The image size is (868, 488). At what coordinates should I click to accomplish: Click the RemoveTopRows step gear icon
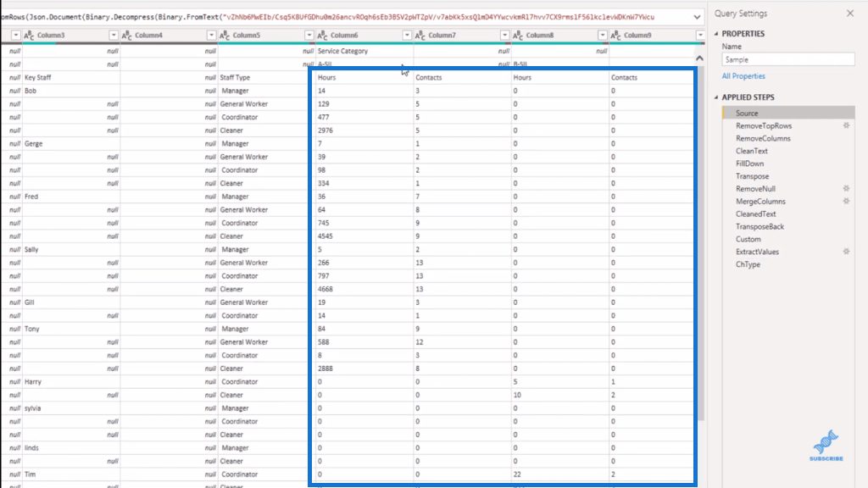(x=846, y=125)
